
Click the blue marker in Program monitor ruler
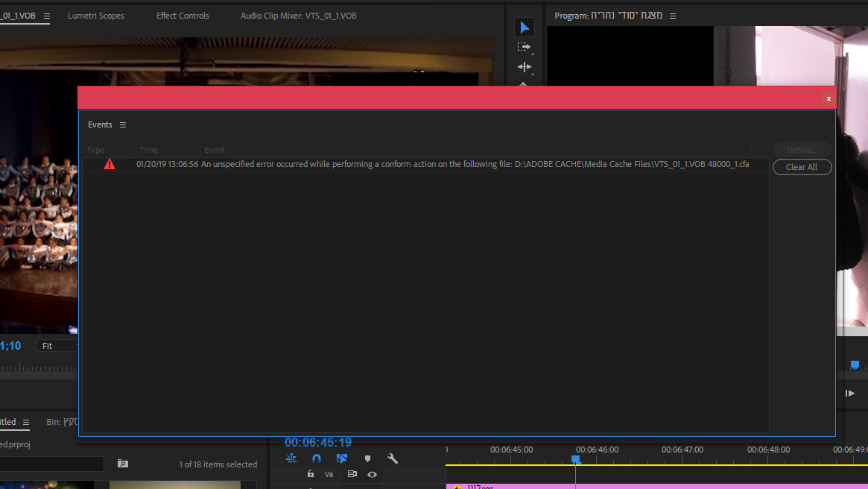click(855, 365)
